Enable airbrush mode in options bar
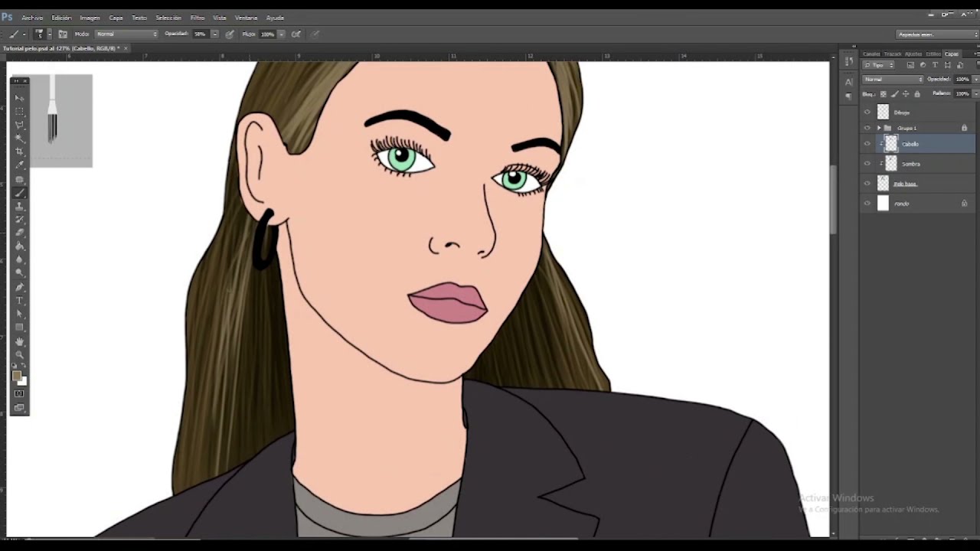Viewport: 980px width, 551px height. [296, 34]
